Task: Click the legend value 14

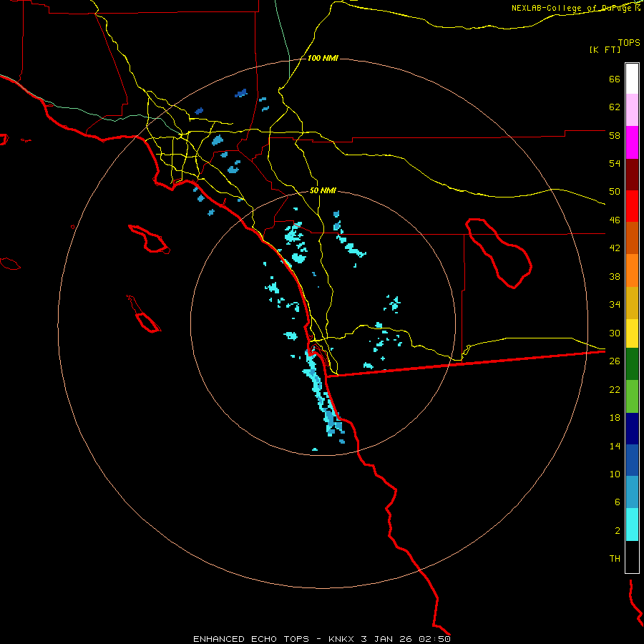Action: click(615, 446)
